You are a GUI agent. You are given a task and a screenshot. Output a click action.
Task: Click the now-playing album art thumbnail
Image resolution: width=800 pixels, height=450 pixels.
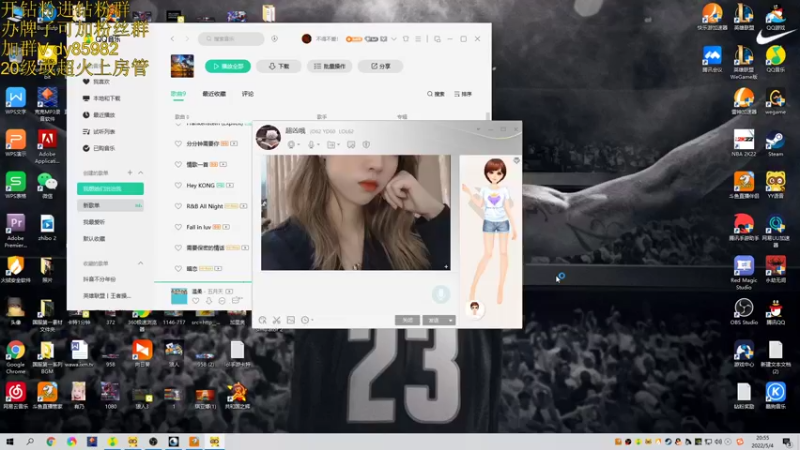(179, 296)
